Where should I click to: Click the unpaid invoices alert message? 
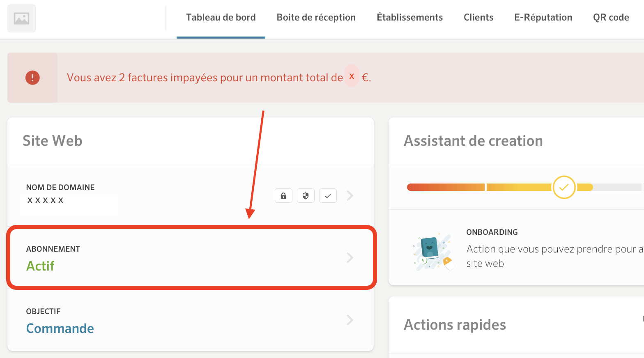coord(219,78)
